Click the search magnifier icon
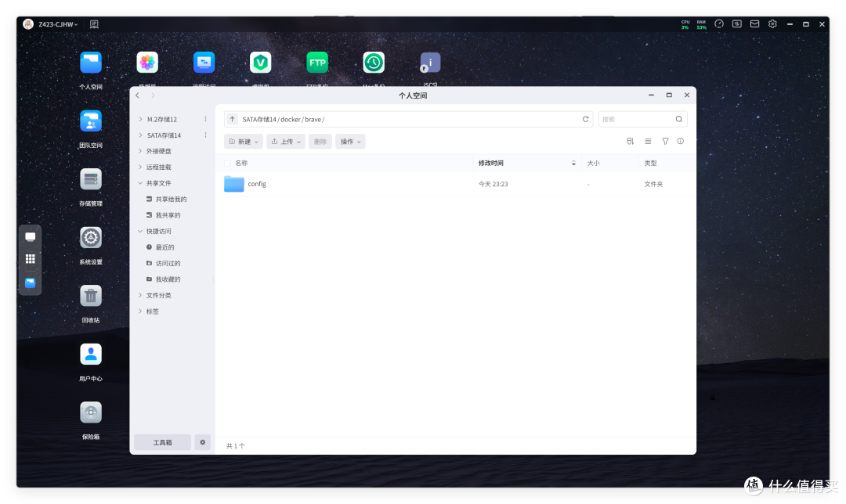 coord(678,119)
